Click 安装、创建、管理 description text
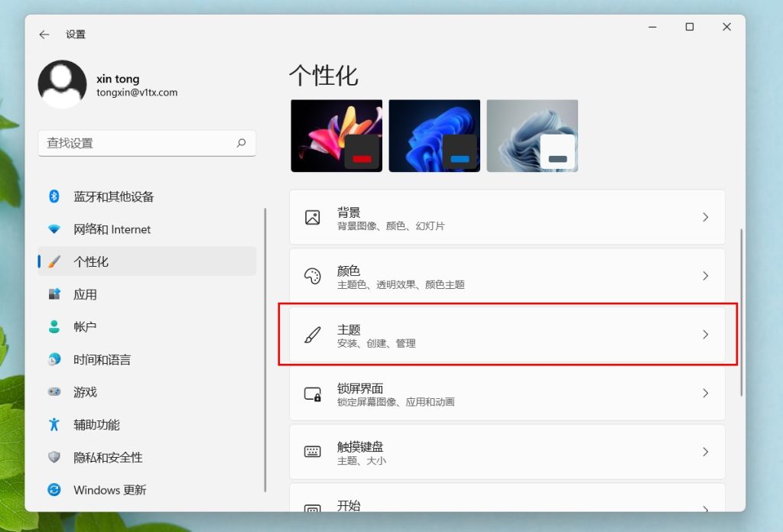The width and height of the screenshot is (783, 532). click(376, 343)
